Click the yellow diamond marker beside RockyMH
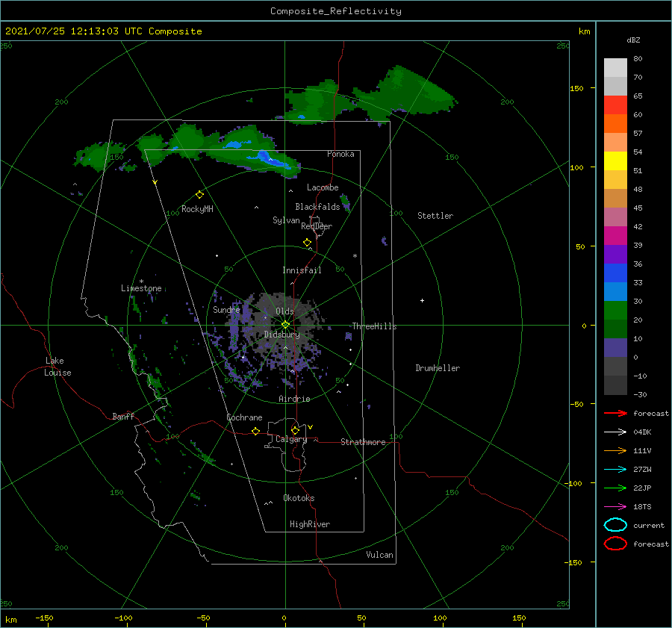Image resolution: width=672 pixels, height=628 pixels. pos(199,195)
